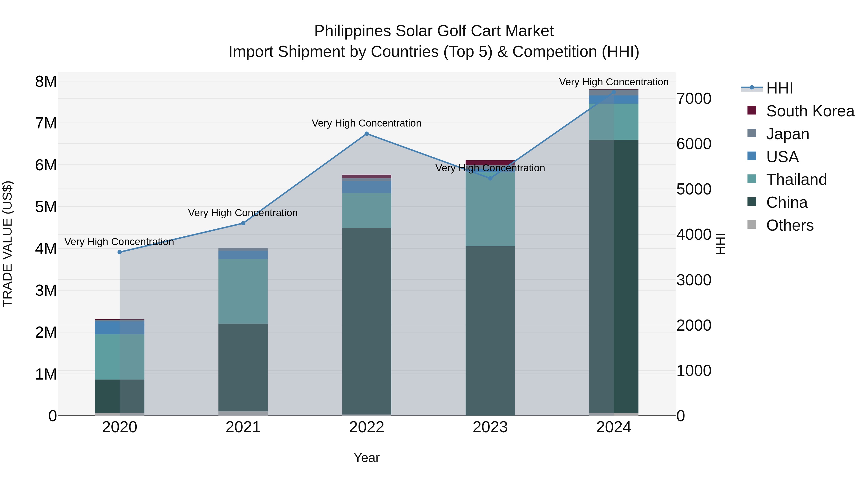Toggle the South Korea legend entry
This screenshot has width=868, height=488.
pyautogui.click(x=800, y=111)
